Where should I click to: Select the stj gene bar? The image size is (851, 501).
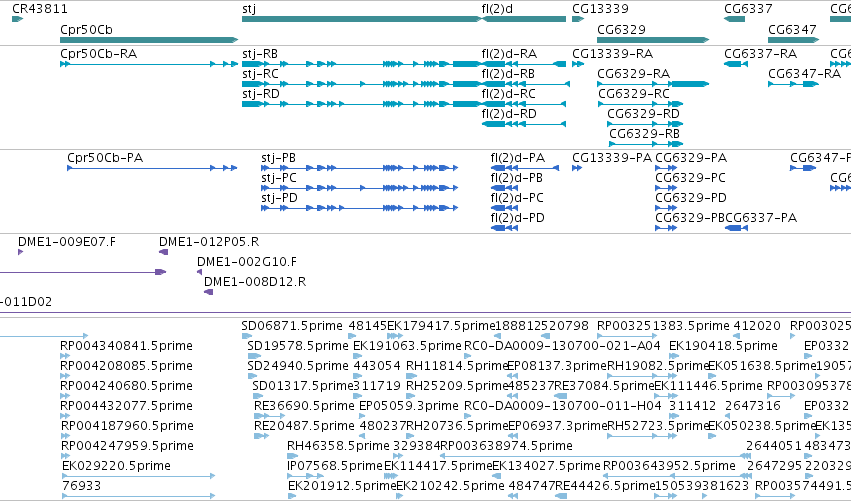click(x=361, y=19)
